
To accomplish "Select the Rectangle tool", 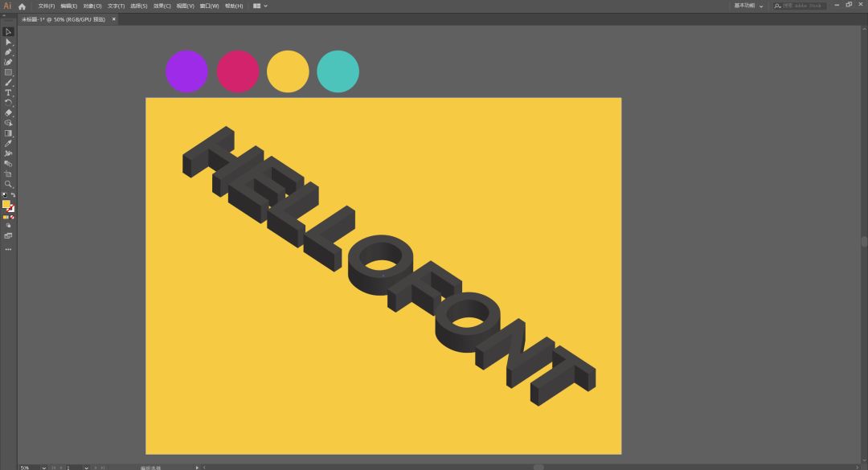I will tap(8, 72).
